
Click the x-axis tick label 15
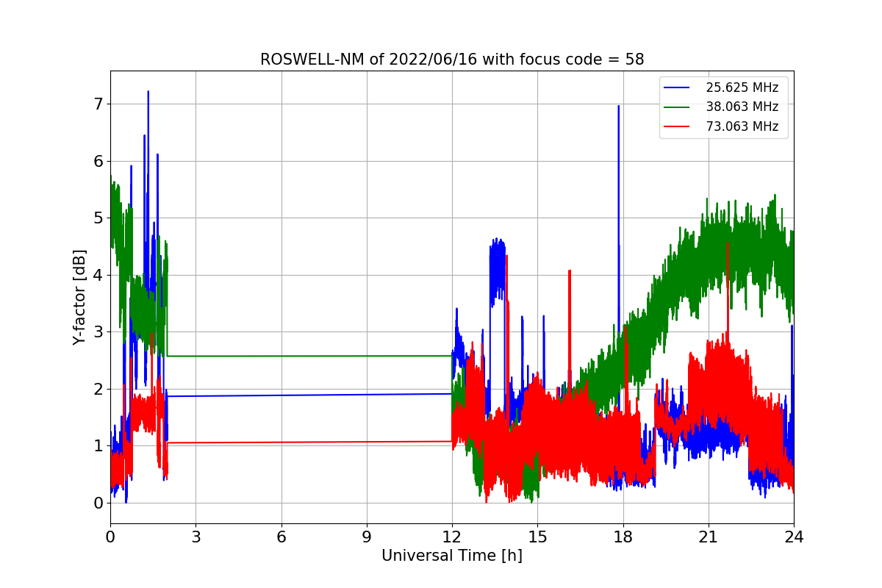[537, 537]
